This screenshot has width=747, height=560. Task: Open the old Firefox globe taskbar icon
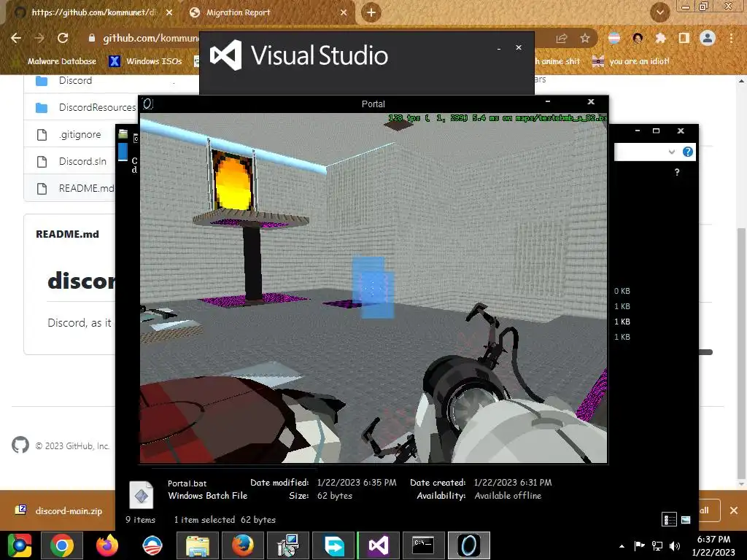click(243, 545)
